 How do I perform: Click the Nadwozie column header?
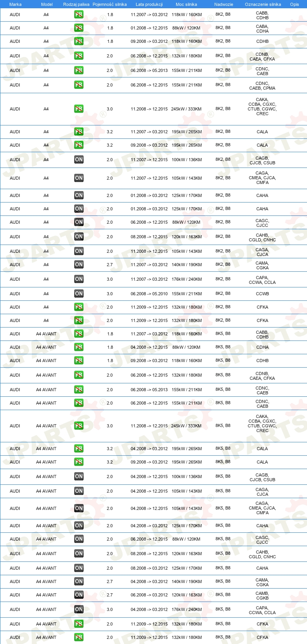point(224,4)
